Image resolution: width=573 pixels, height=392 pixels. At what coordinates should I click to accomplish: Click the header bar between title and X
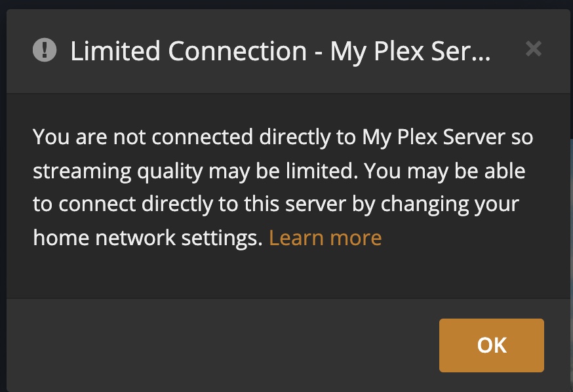coord(508,50)
